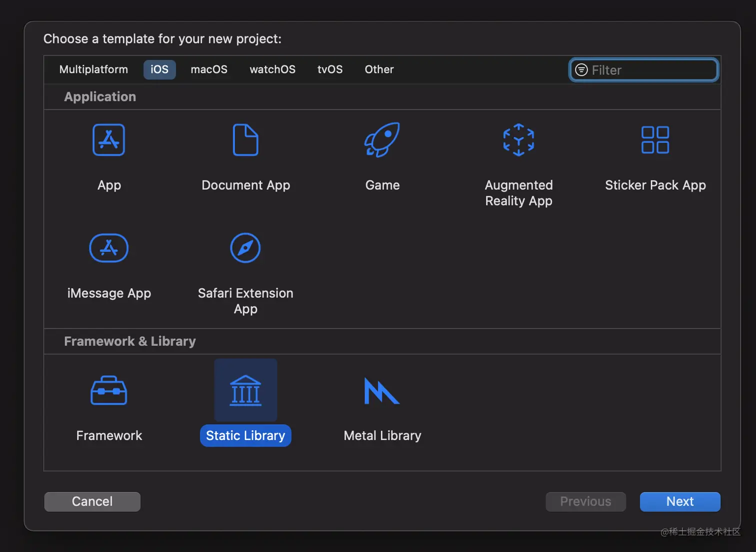The width and height of the screenshot is (756, 552).
Task: Pick the Game rocket icon
Action: coord(382,140)
